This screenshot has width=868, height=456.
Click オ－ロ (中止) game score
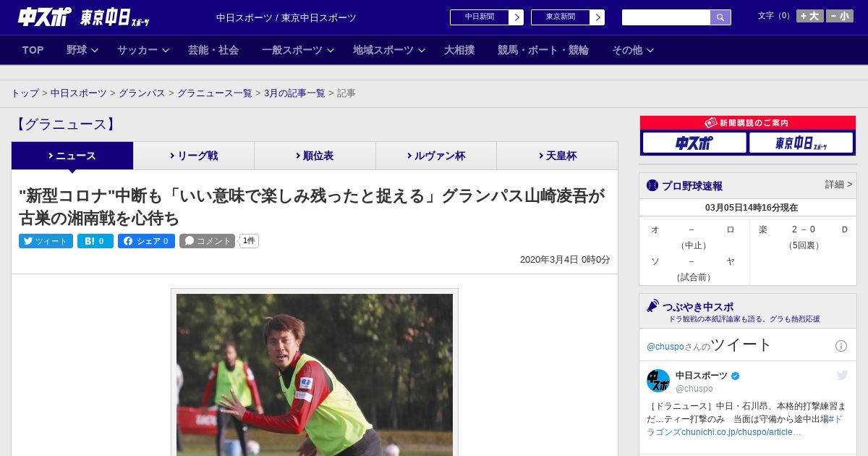tap(693, 237)
